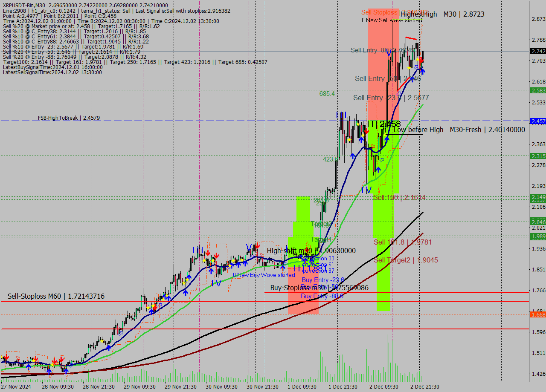This screenshot has height=392, width=546.
Task: Click the 1.851 price axis value
Action: 538,269
